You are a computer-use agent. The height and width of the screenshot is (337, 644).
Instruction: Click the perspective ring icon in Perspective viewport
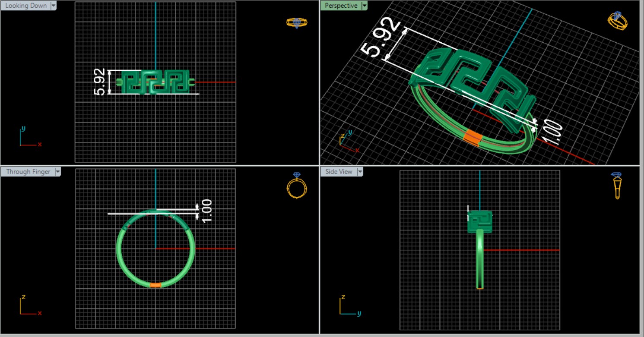click(618, 21)
